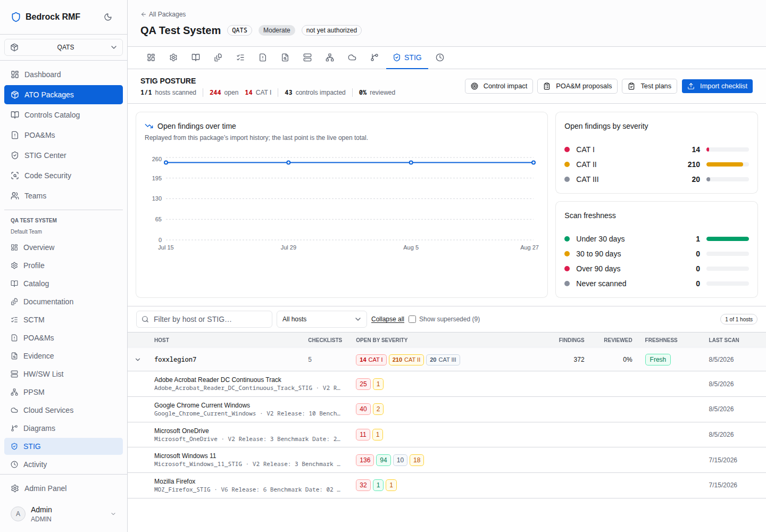The width and height of the screenshot is (766, 532).
Task: Select Cloud Services in package sidebar
Action: (x=64, y=410)
